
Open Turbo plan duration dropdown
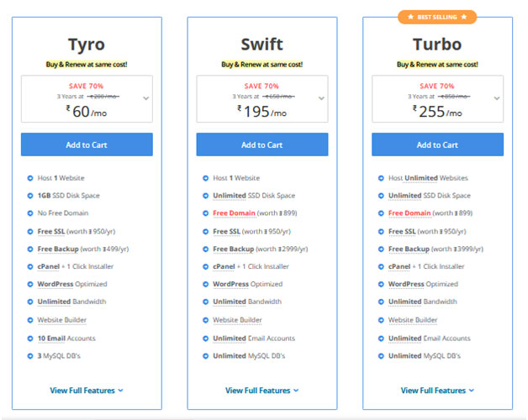coord(497,98)
